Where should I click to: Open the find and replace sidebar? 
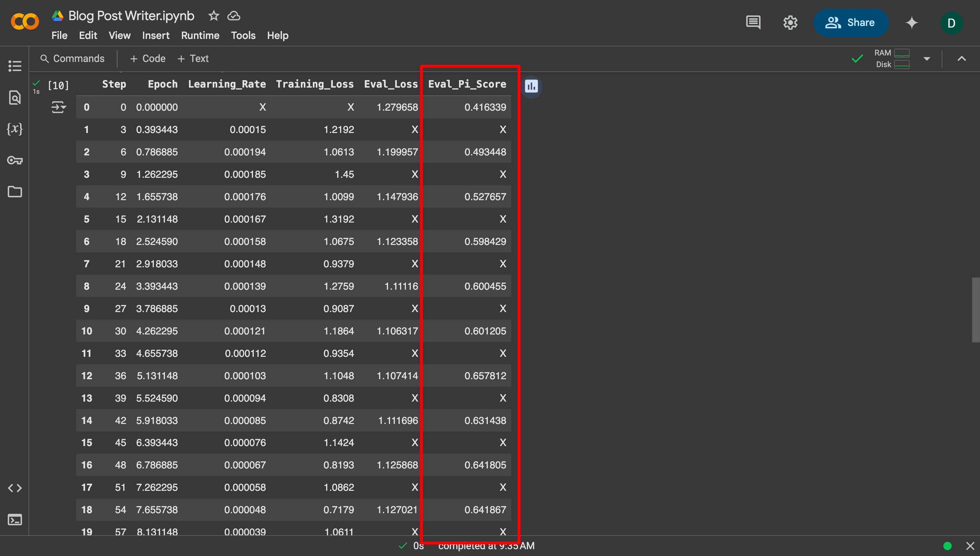pos(15,98)
